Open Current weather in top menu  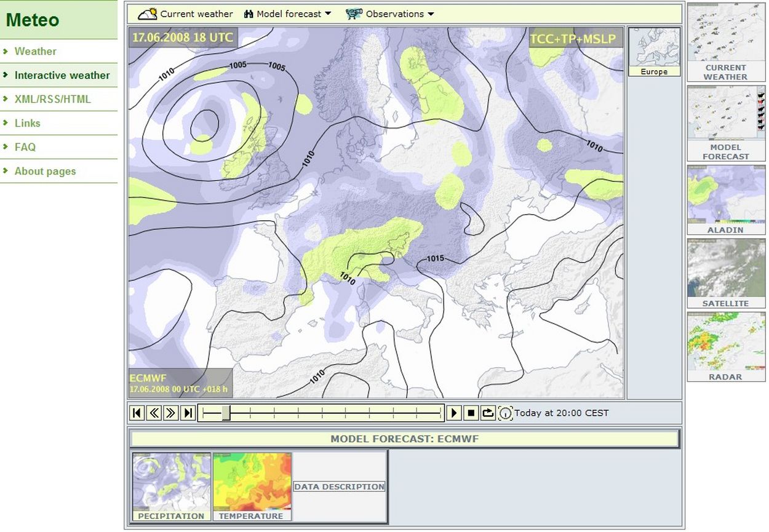pos(197,14)
